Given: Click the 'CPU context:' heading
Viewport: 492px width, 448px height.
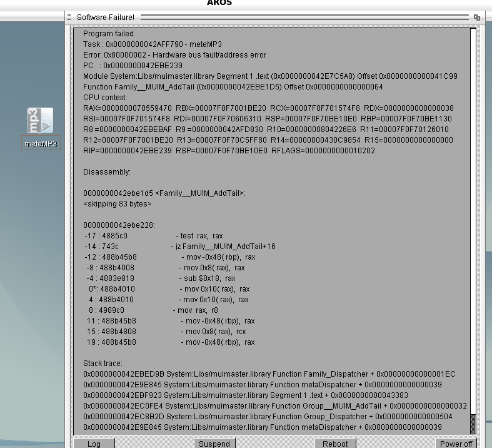Looking at the screenshot, I should pos(105,98).
